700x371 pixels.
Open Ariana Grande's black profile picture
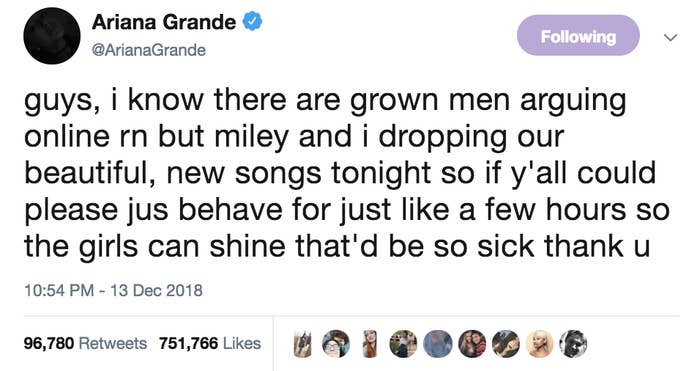52,36
